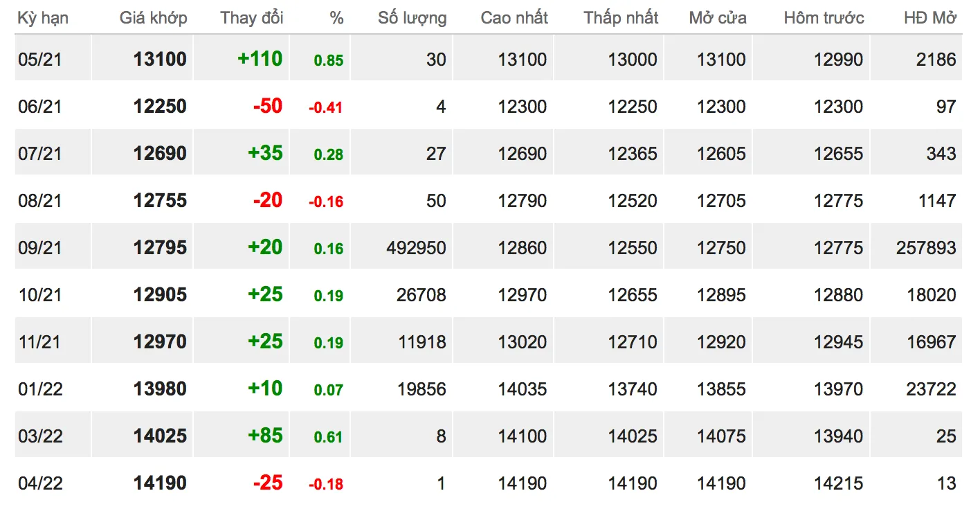The image size is (980, 518).
Task: Click the 'Thấp nhất' column header
Action: (621, 18)
